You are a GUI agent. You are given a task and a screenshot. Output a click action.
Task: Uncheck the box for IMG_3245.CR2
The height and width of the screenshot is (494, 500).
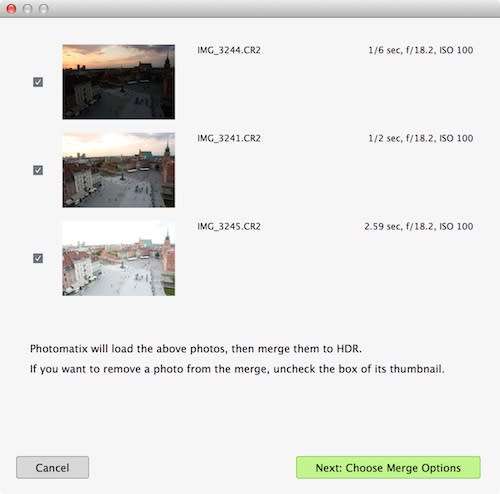pos(38,258)
